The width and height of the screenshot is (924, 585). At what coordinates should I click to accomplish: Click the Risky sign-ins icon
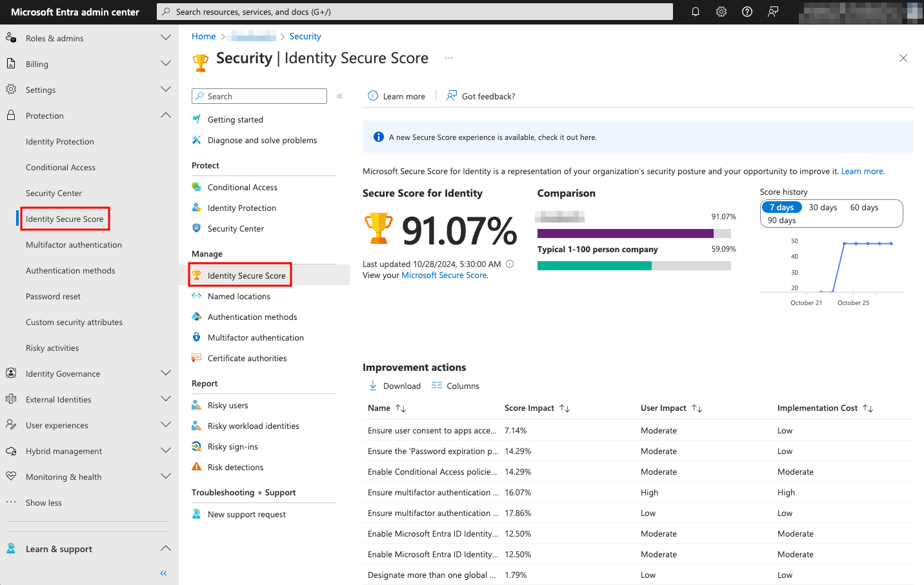click(197, 446)
